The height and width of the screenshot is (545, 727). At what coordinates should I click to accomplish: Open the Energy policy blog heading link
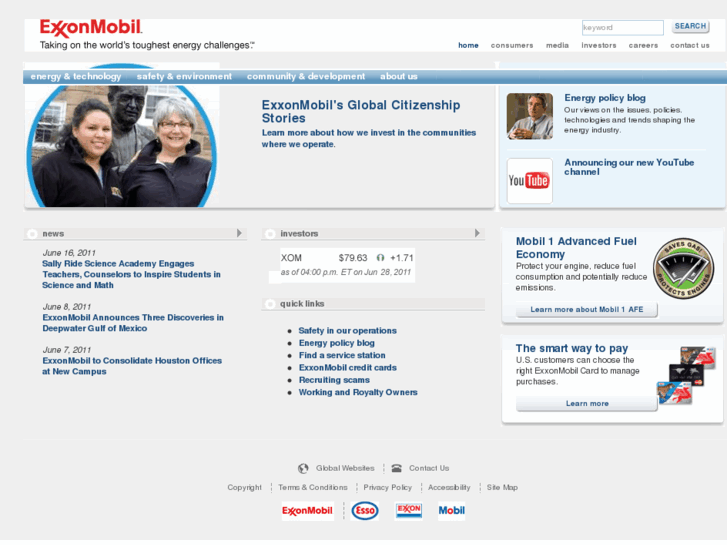605,98
